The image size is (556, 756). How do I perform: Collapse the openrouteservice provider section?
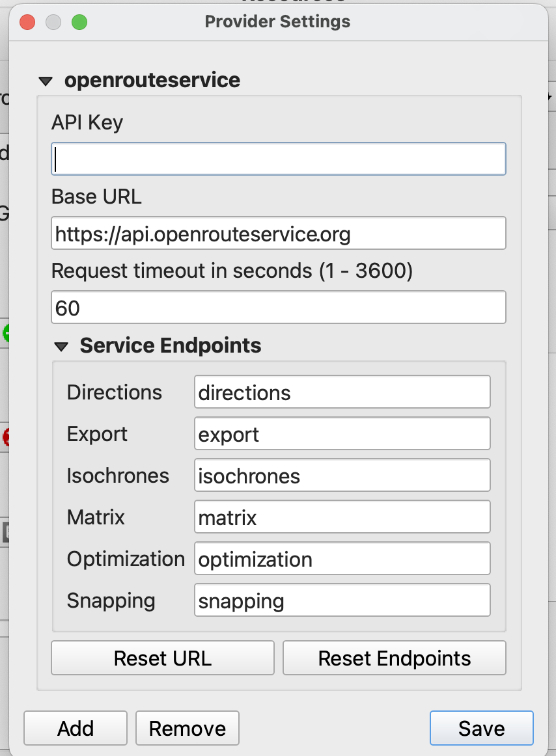[46, 81]
